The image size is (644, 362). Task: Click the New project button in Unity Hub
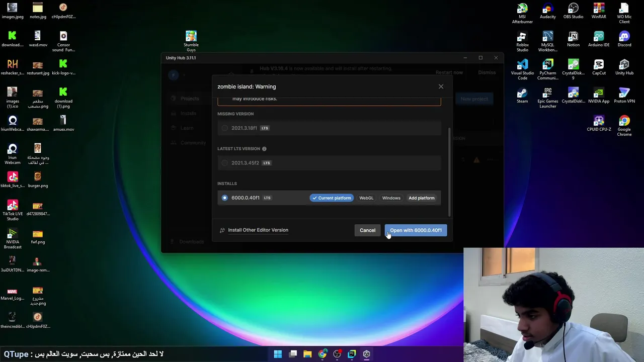click(474, 99)
